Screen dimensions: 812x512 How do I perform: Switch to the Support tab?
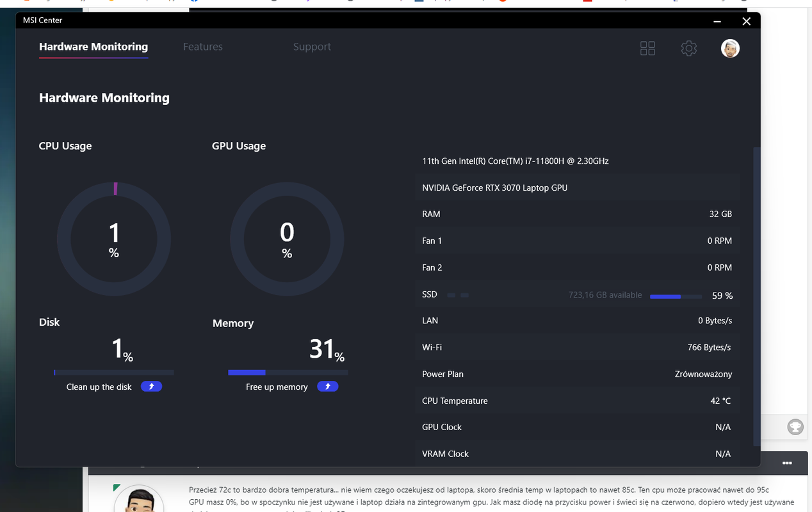312,47
